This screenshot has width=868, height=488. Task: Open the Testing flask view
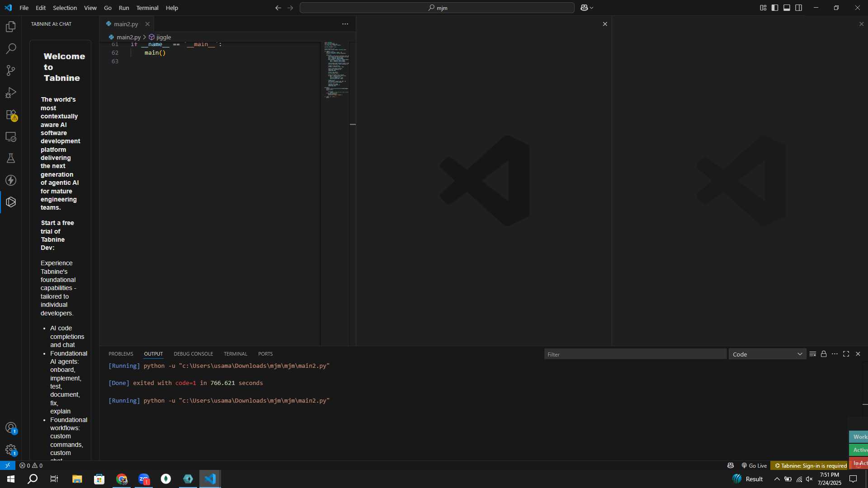pos(11,158)
